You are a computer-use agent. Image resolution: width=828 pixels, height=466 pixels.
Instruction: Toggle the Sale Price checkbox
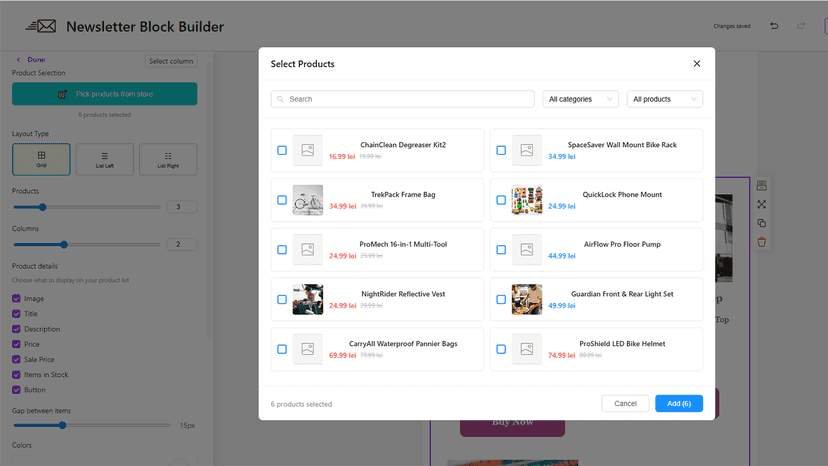tap(16, 359)
